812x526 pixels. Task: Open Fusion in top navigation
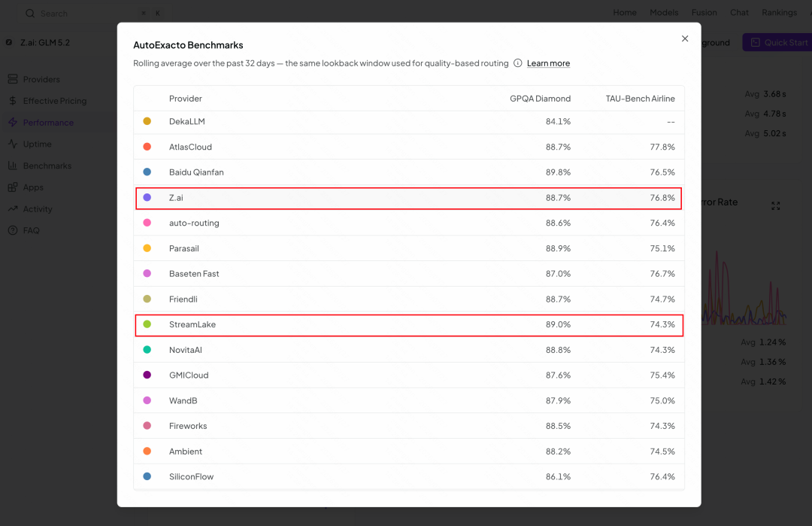click(x=704, y=13)
